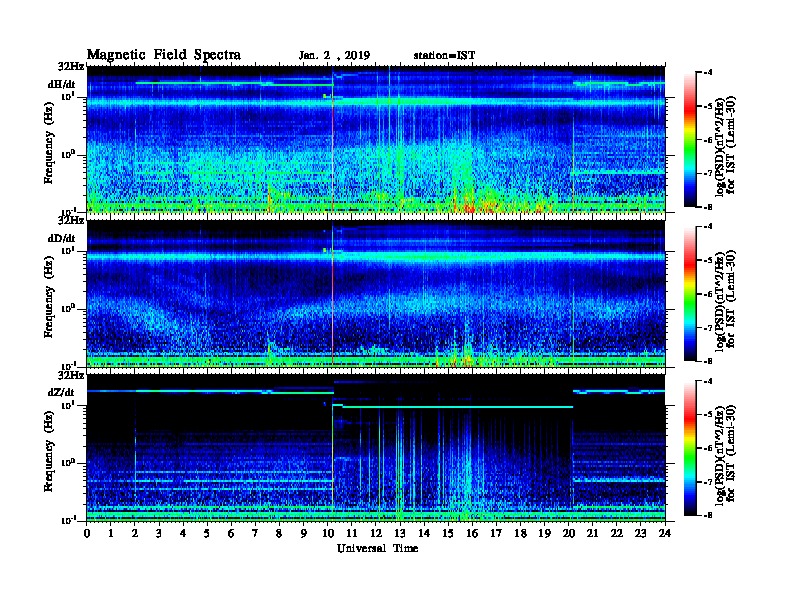792x612 pixels.
Task: Click inside the dH/dt spectrogram plot
Action: (x=376, y=140)
